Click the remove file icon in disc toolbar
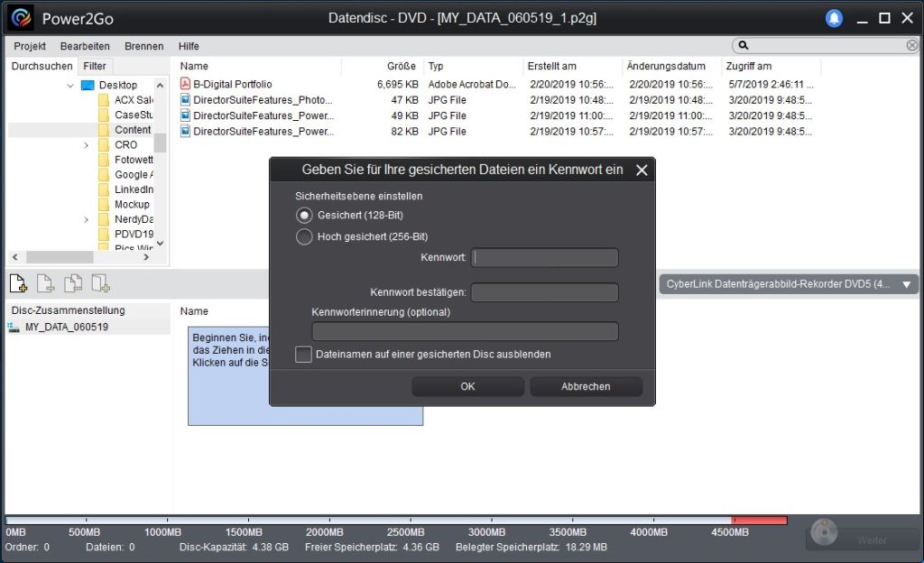The width and height of the screenshot is (924, 563). click(45, 284)
